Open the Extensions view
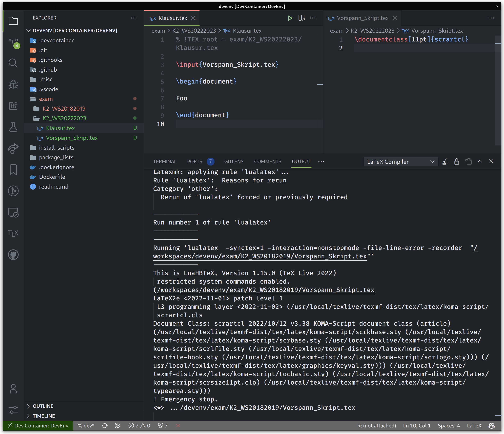Viewport: 504px width, 434px height. tap(13, 106)
